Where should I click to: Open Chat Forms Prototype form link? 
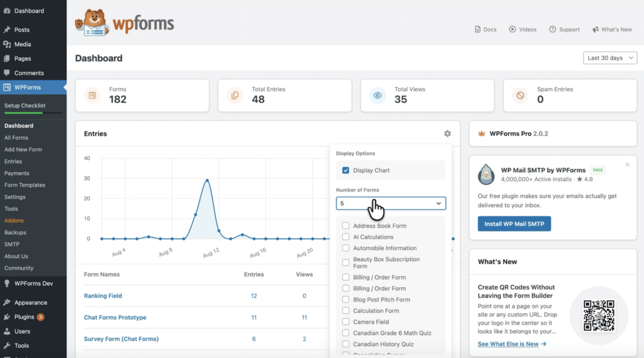115,317
